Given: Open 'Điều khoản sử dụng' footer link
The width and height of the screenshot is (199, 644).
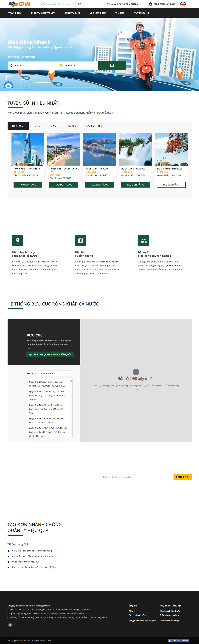Looking at the screenshot, I should [169, 615].
